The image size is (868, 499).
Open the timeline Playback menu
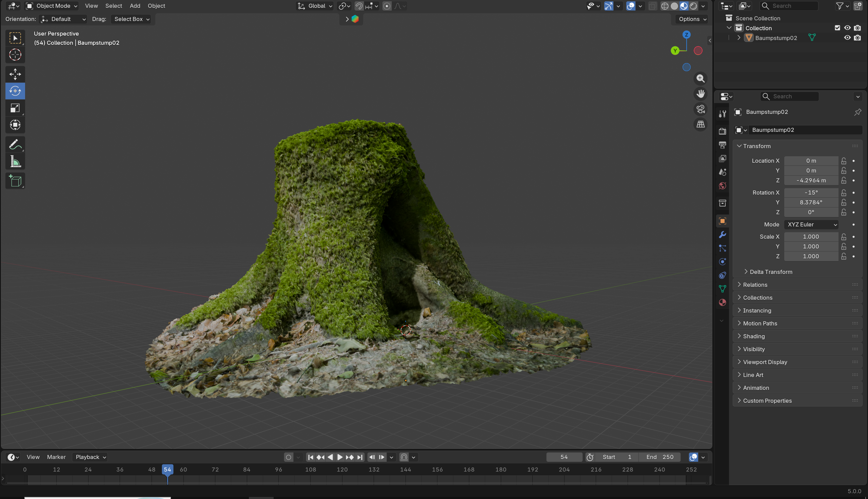90,457
